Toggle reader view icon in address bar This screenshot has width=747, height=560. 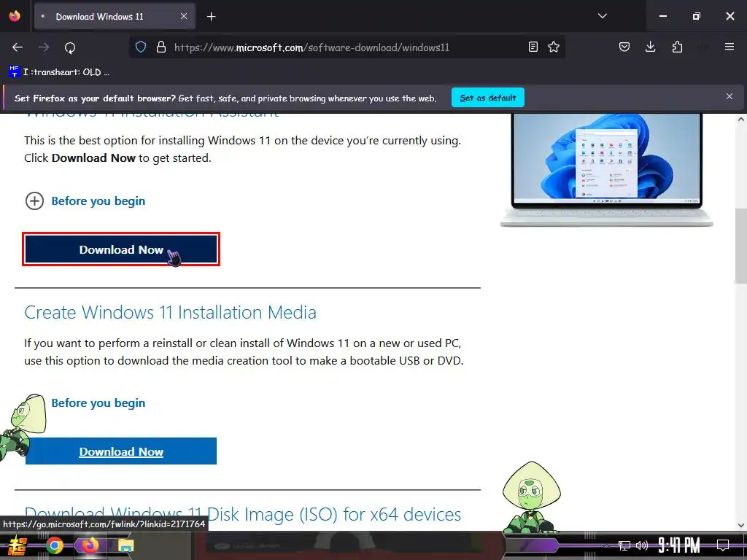tap(533, 47)
